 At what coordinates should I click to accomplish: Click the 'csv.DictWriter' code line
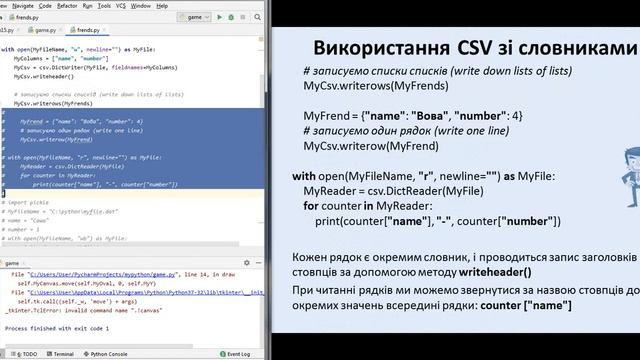pos(96,67)
